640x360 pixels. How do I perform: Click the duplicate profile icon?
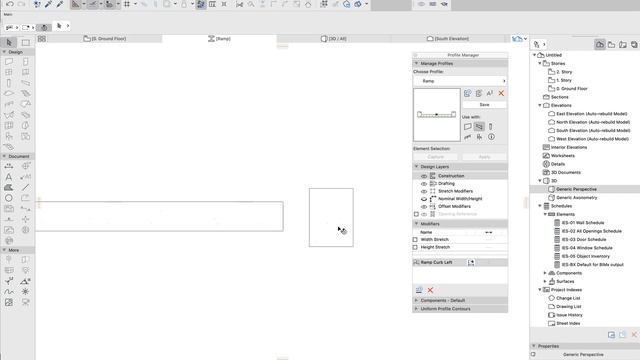point(479,93)
